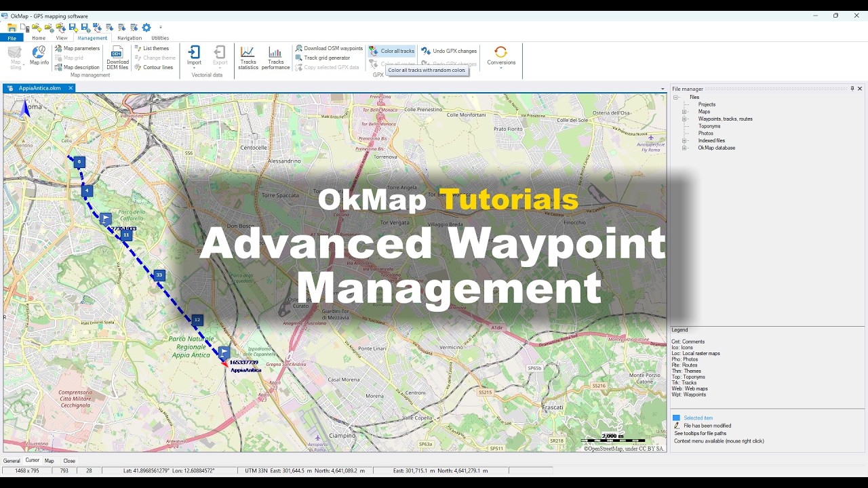Expand the Indexed files node

click(684, 141)
